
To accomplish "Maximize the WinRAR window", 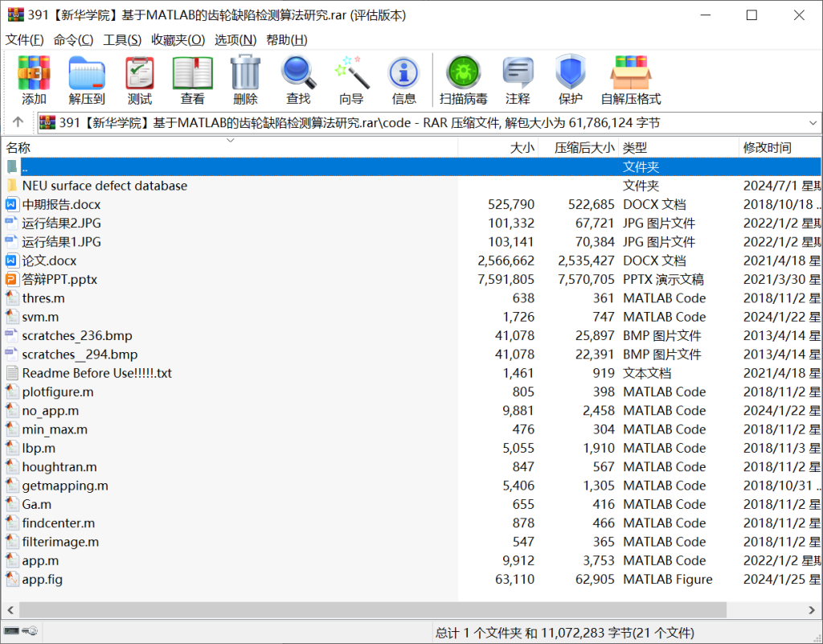I will [751, 15].
